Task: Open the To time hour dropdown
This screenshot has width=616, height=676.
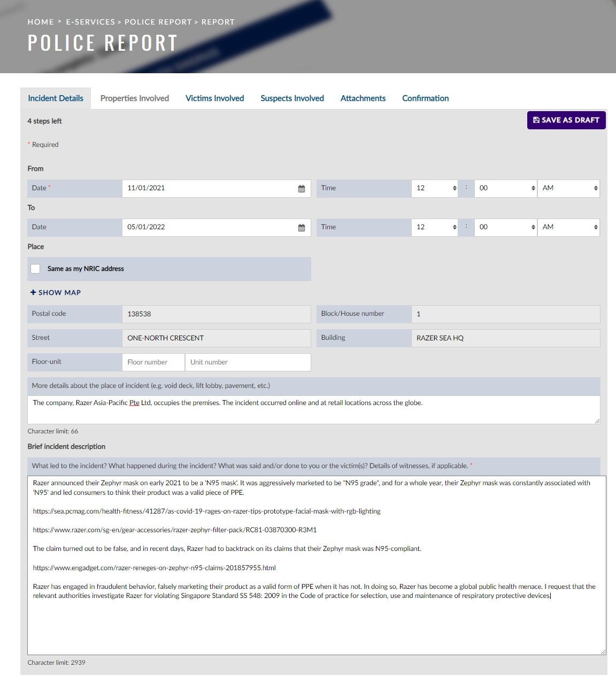Action: (x=435, y=227)
